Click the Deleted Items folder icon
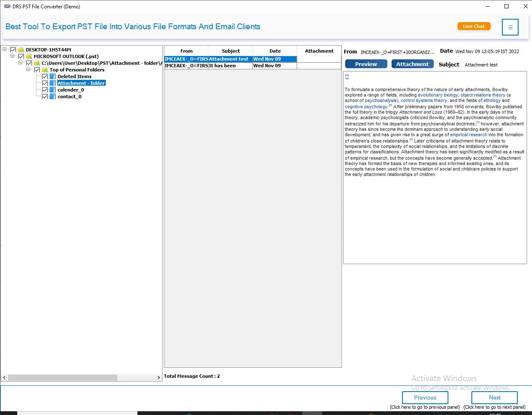Viewport: 532px width, 415px height. [53, 76]
